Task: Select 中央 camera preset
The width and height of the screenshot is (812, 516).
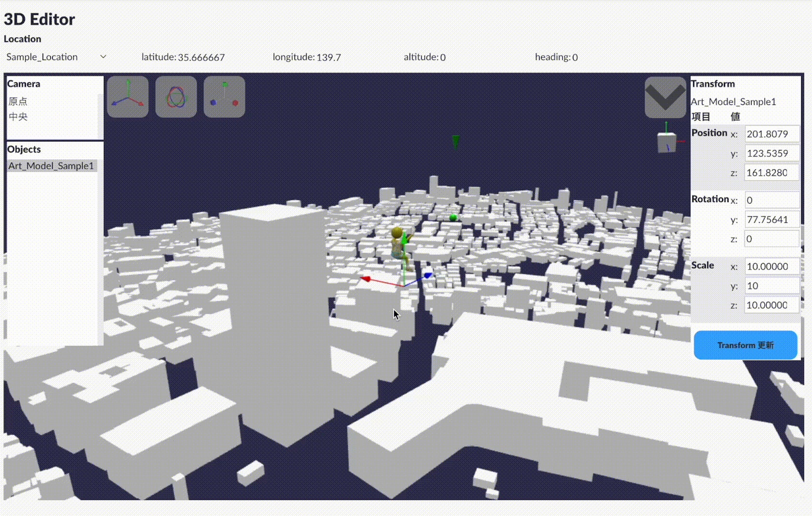Action: click(x=18, y=117)
